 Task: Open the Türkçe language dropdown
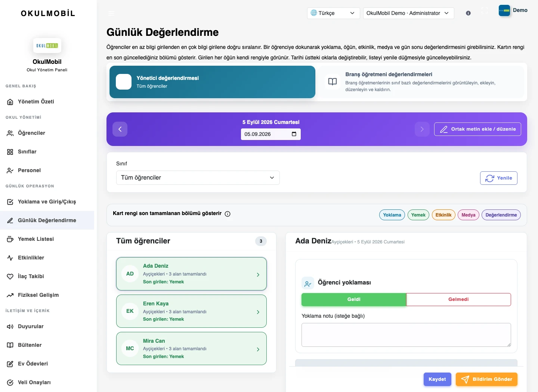coord(333,13)
